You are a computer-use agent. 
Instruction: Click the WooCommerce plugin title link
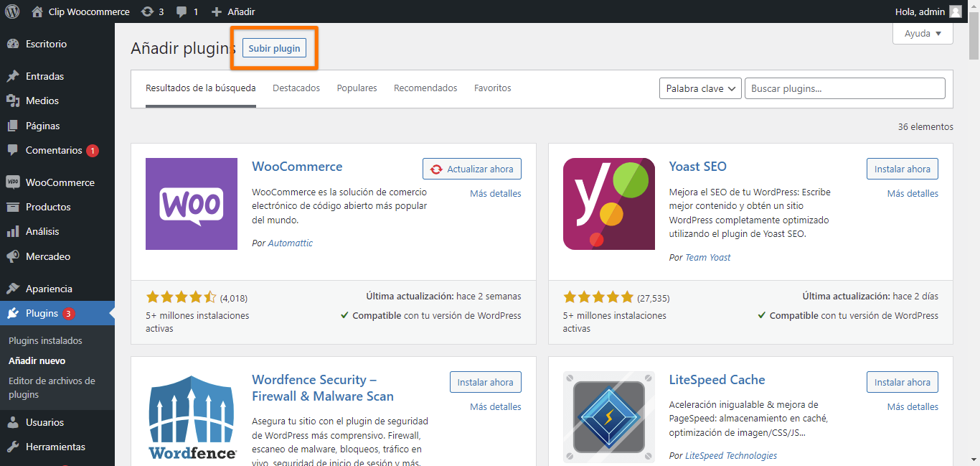coord(297,167)
